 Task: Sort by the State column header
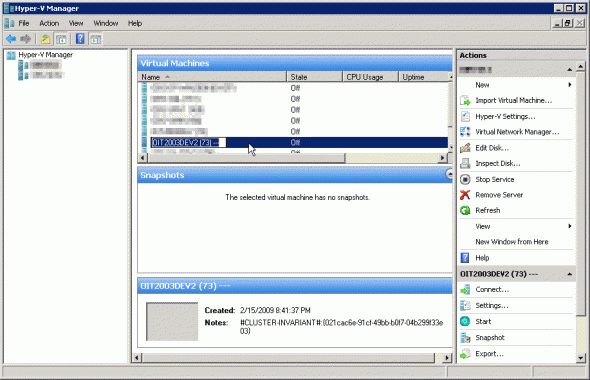[315, 77]
